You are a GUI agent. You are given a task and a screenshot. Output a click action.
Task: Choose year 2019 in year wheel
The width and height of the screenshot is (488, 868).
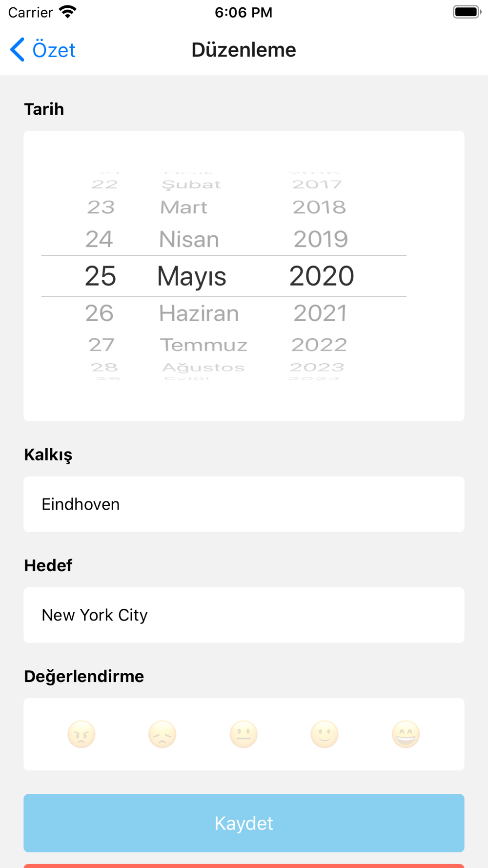tap(321, 239)
